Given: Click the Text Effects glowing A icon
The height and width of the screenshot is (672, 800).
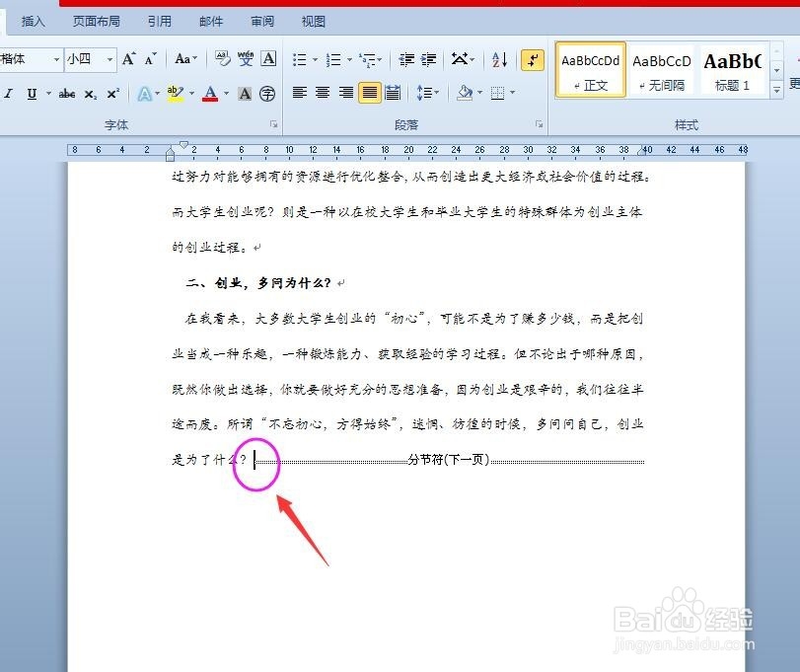Looking at the screenshot, I should [x=144, y=94].
